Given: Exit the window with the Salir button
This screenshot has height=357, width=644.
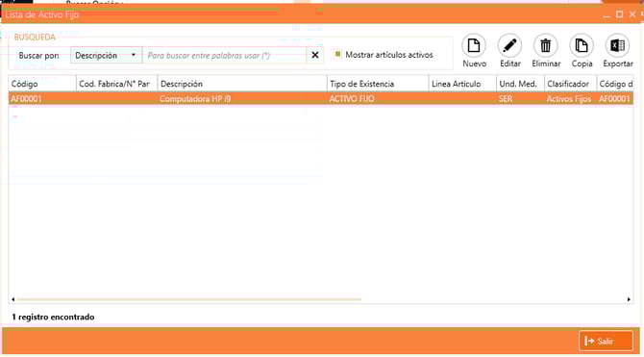Looking at the screenshot, I should [606, 341].
